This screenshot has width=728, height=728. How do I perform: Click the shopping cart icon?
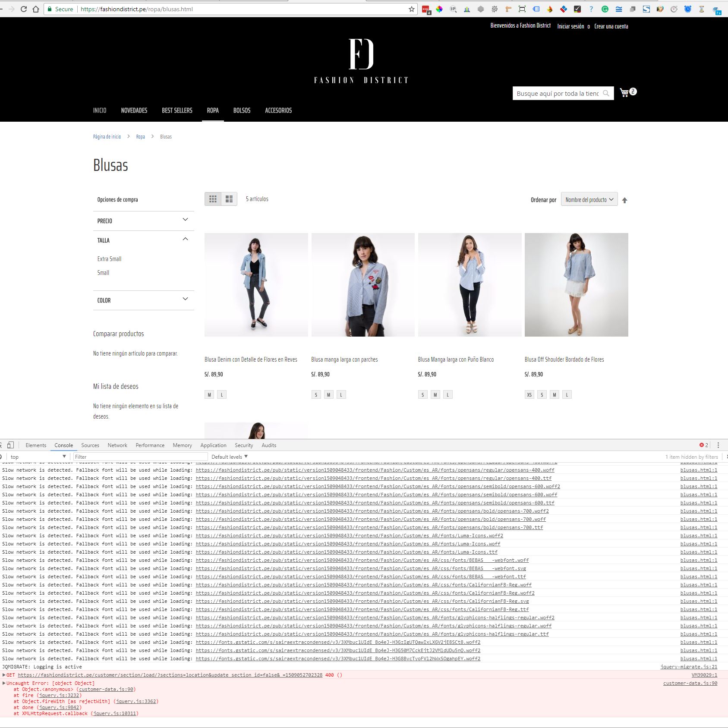(624, 93)
